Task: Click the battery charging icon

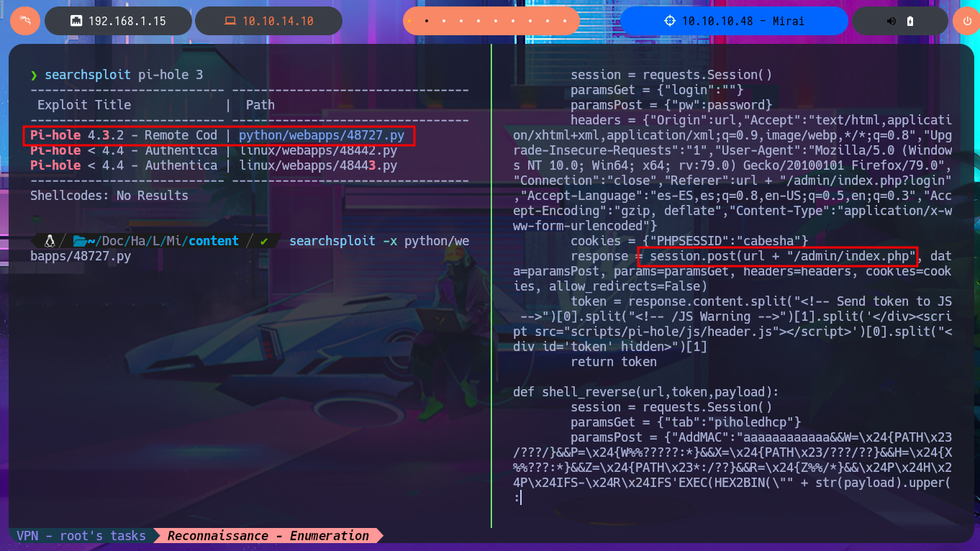Action: (909, 22)
